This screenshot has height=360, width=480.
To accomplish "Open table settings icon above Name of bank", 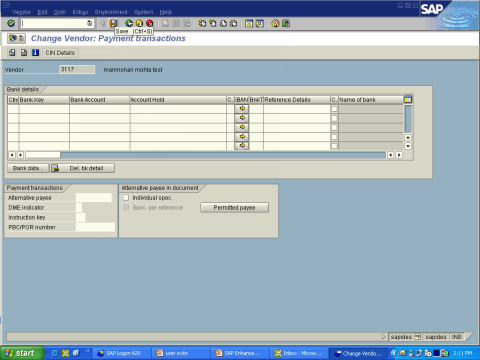I will click(408, 99).
